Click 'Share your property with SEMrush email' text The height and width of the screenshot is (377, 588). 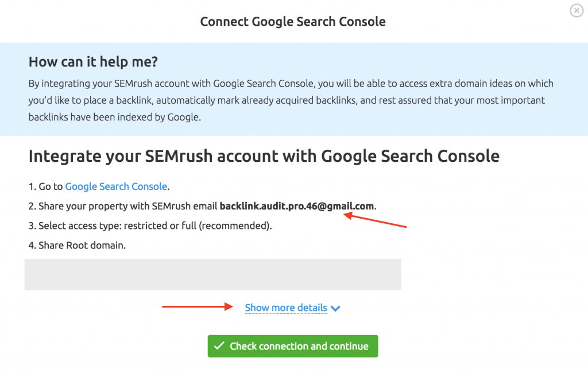(x=128, y=206)
